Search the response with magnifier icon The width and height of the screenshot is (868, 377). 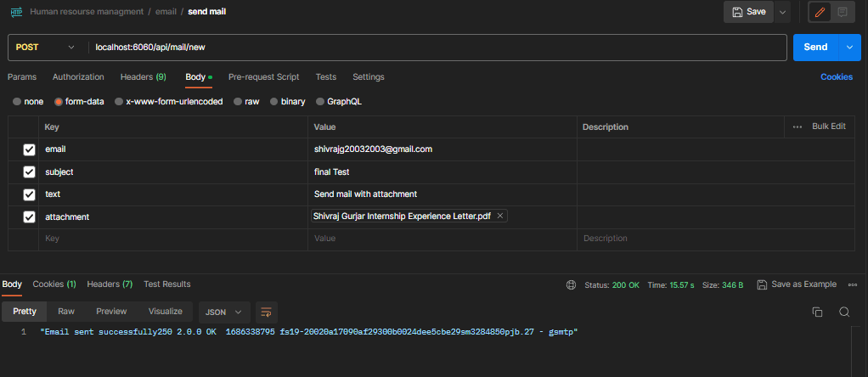(x=844, y=312)
